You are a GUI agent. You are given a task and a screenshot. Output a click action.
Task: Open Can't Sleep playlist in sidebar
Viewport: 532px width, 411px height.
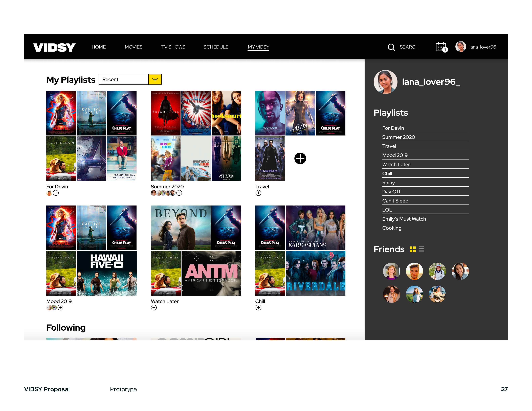425,201
